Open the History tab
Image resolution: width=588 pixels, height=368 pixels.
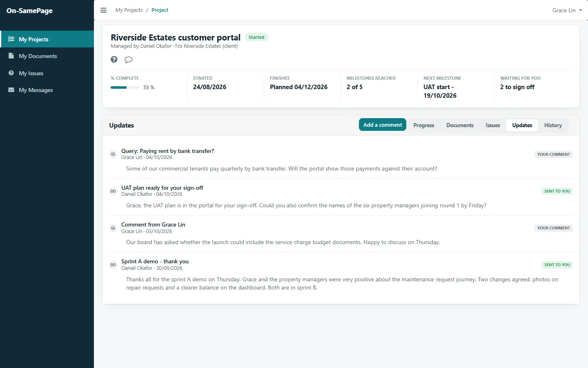click(x=553, y=125)
